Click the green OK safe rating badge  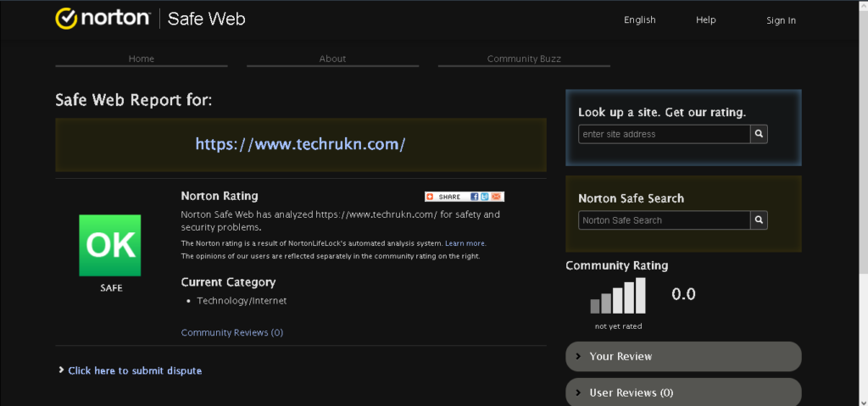[110, 245]
